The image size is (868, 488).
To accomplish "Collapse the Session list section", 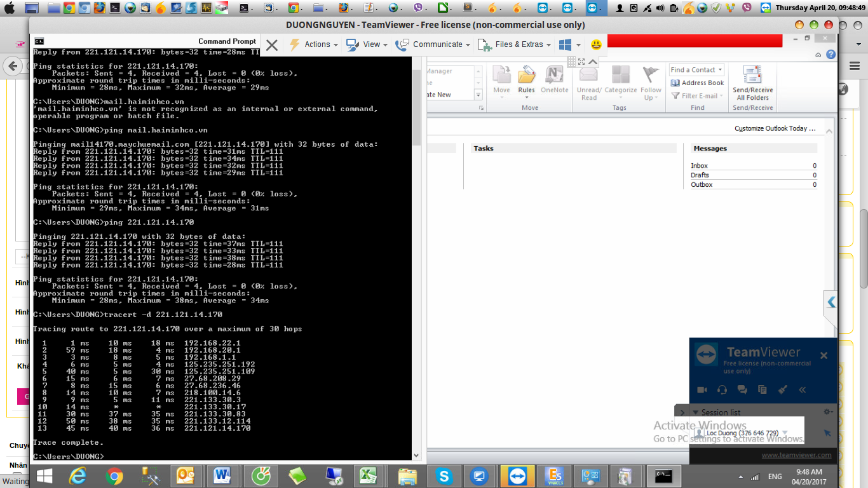I will click(x=696, y=412).
